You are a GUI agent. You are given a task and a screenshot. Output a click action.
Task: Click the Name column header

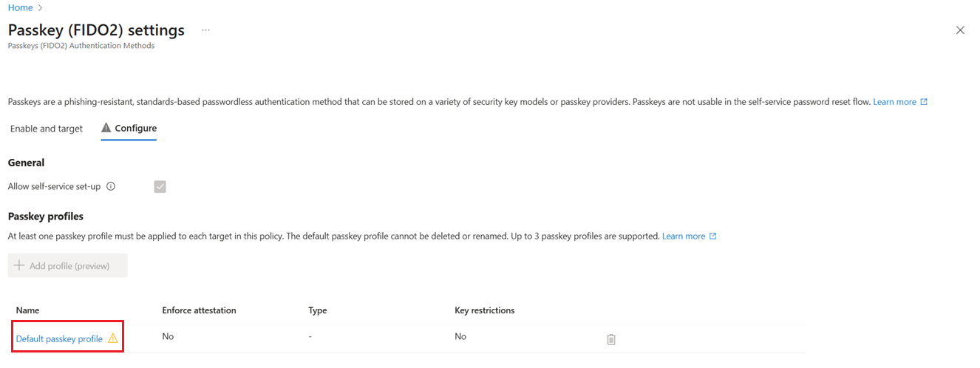[28, 310]
